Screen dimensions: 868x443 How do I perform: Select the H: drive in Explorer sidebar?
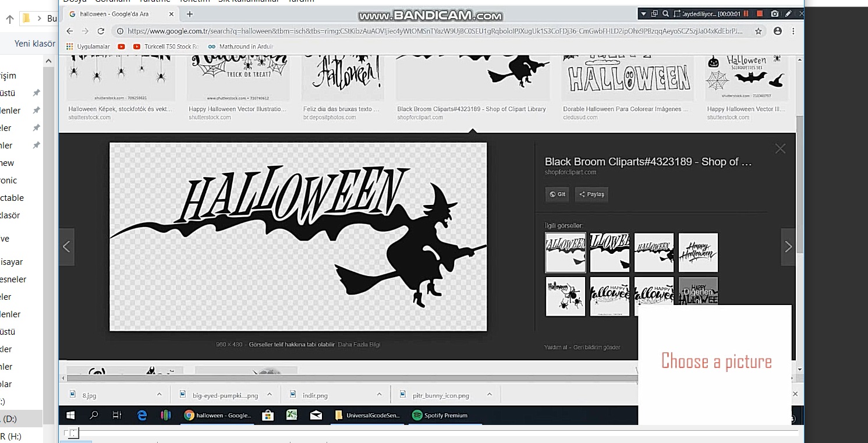pos(21,436)
